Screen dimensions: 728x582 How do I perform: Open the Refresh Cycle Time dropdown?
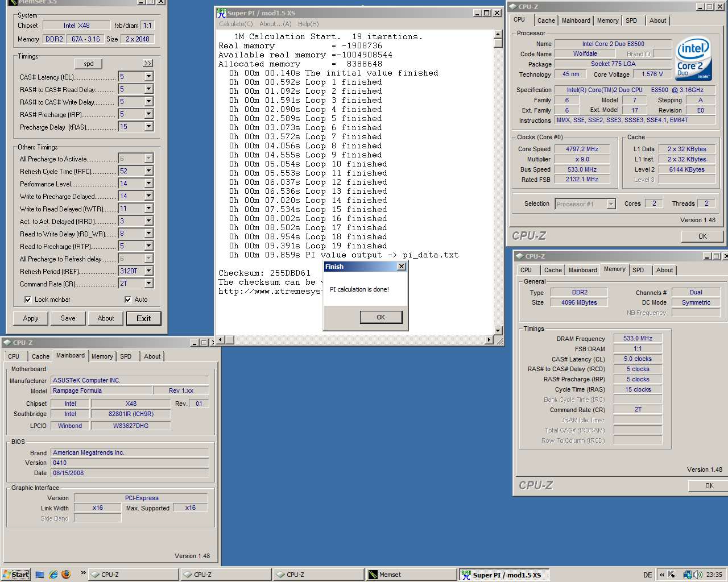[148, 171]
